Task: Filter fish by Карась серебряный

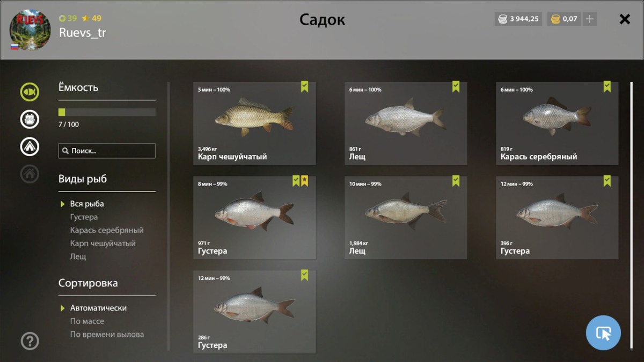Action: point(107,230)
